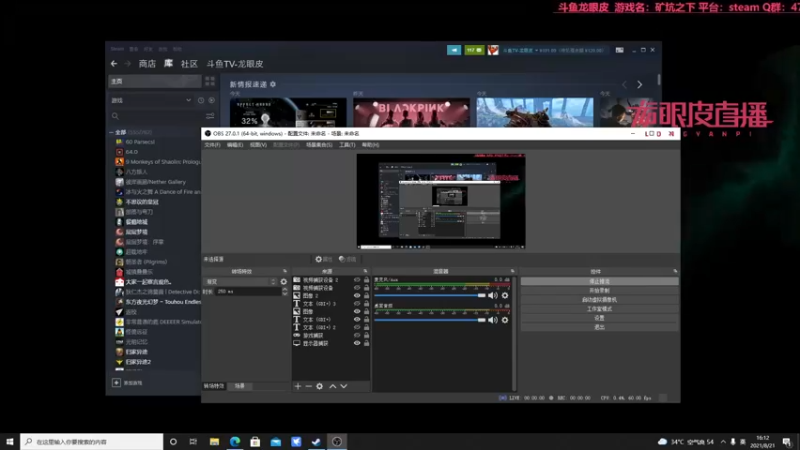This screenshot has height=450, width=800.
Task: Open first mixer channel settings gear
Action: tap(505, 295)
